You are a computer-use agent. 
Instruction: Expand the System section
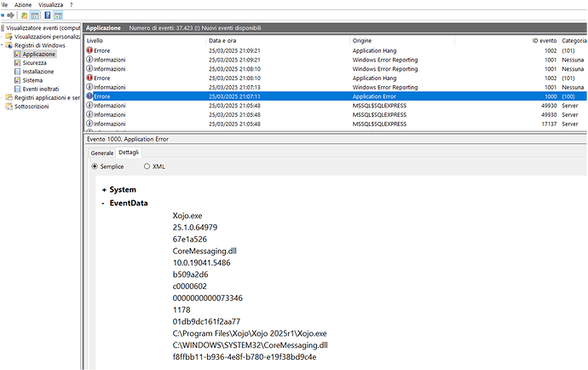(104, 189)
